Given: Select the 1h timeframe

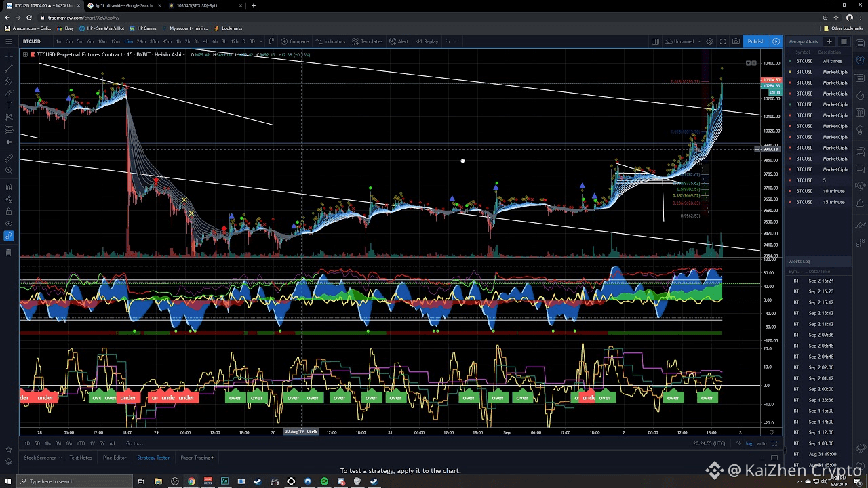Looking at the screenshot, I should click(x=178, y=41).
